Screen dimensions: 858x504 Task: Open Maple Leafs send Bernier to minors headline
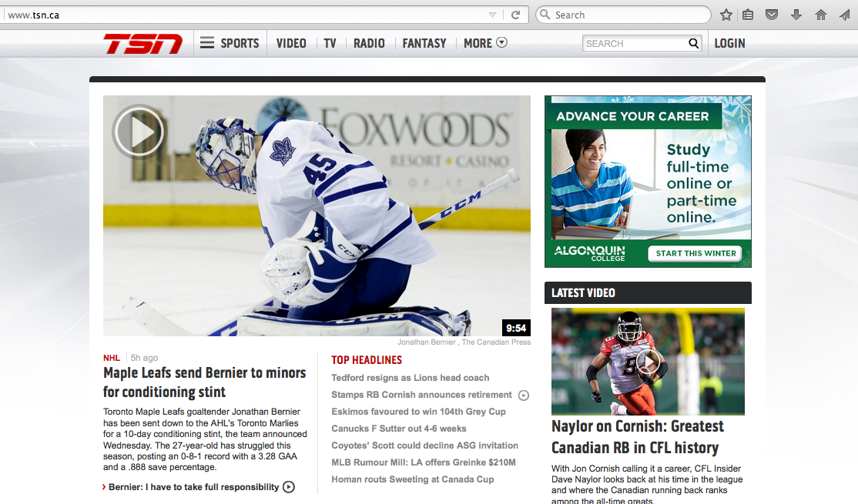(x=205, y=382)
